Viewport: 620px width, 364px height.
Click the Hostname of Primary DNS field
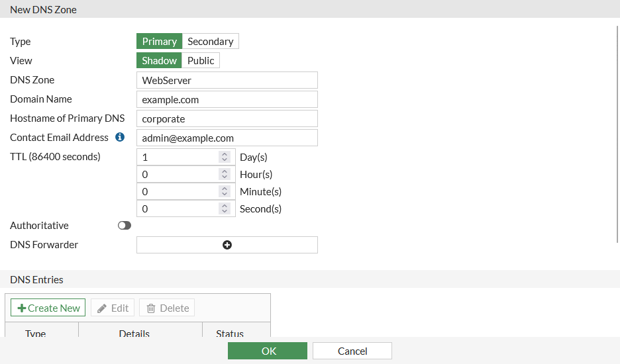click(x=227, y=118)
